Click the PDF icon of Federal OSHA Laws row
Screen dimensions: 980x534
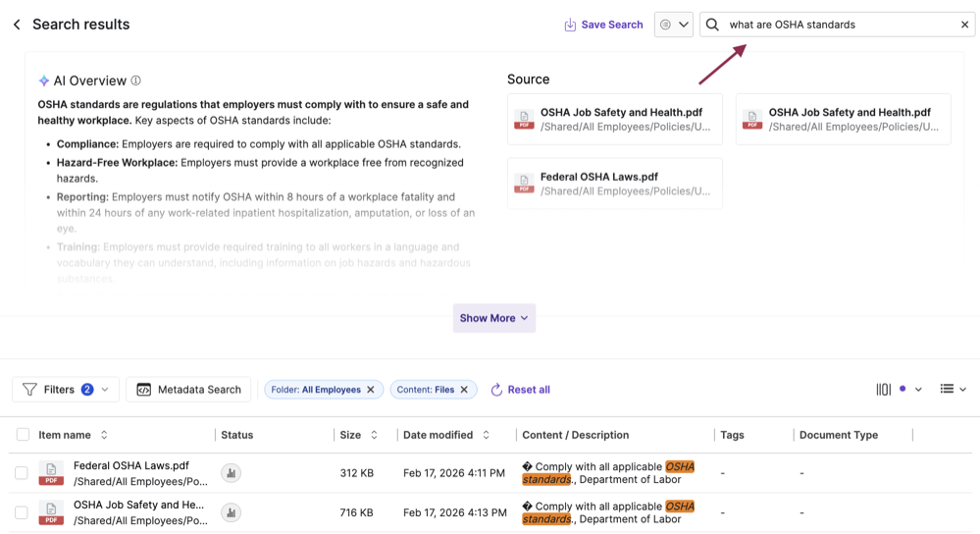51,473
